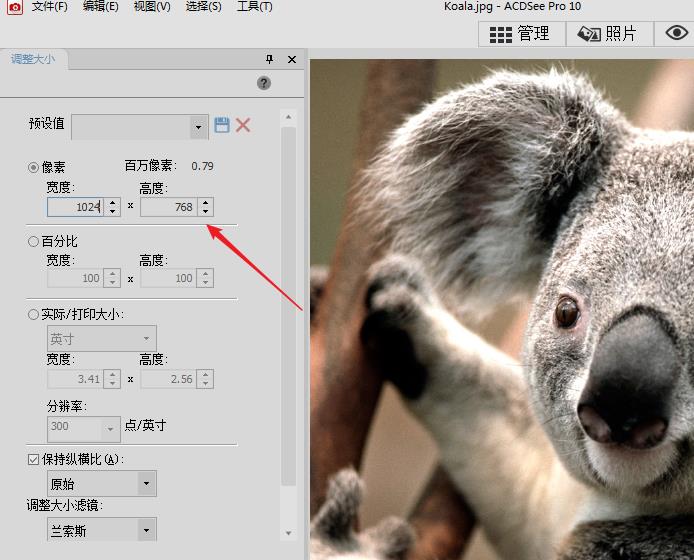Image resolution: width=694 pixels, height=560 pixels.
Task: Switch to 管理 mode
Action: [x=521, y=34]
